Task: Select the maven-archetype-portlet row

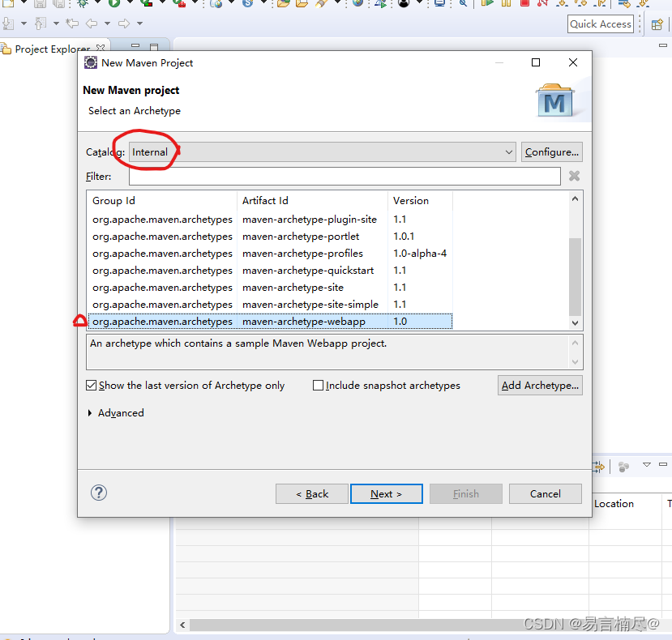Action: click(270, 237)
